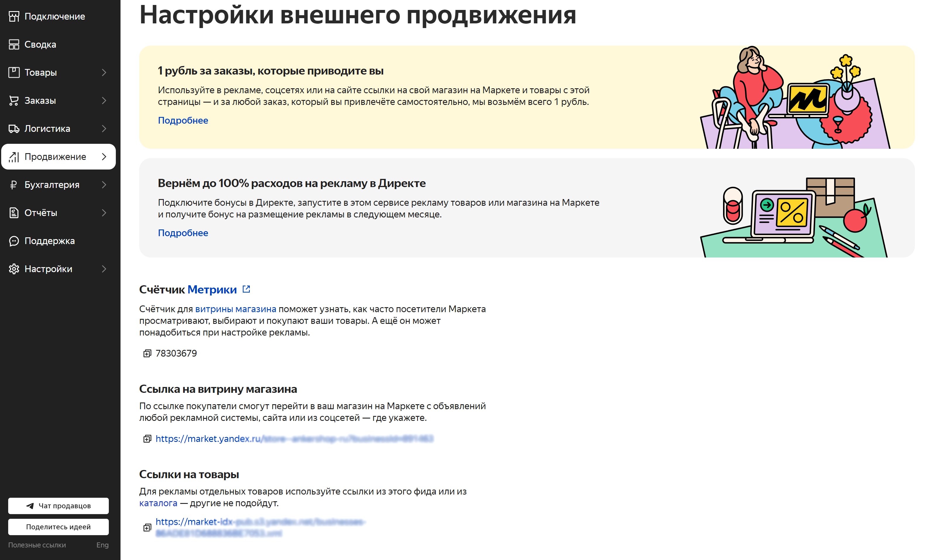Select Заказы in the sidebar

point(58,100)
